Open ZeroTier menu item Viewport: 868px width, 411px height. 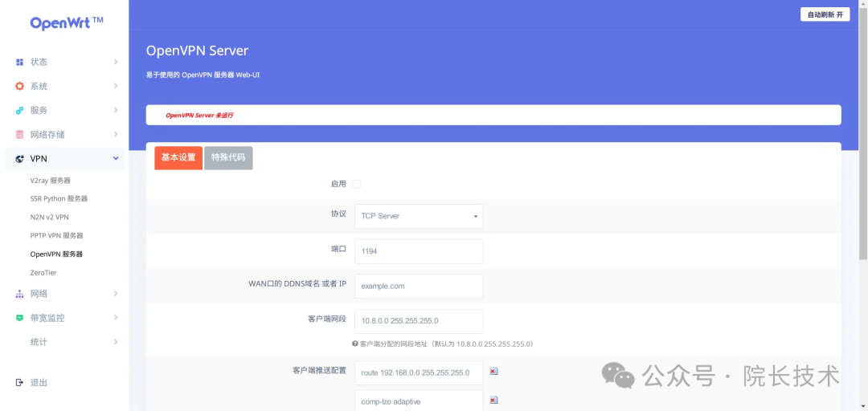tap(43, 273)
